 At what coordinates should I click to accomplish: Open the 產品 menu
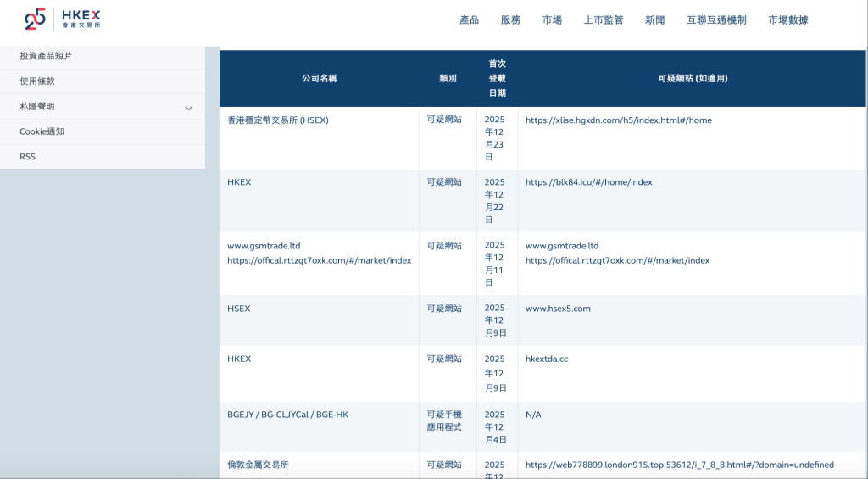tap(469, 20)
